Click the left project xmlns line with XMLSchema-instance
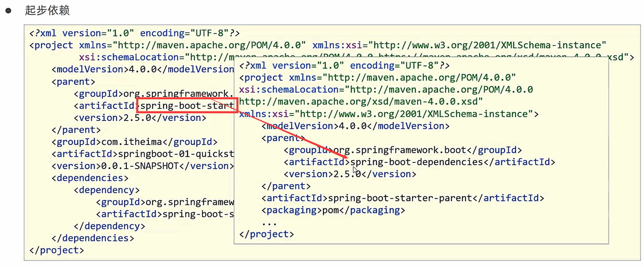The height and width of the screenshot is (267, 644). pyautogui.click(x=318, y=45)
